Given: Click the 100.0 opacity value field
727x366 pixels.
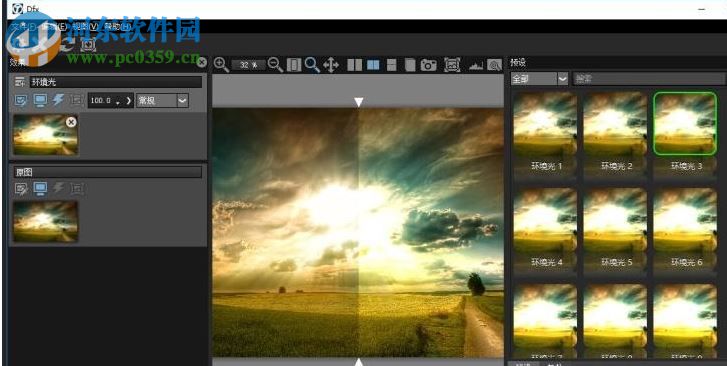Looking at the screenshot, I should (102, 100).
